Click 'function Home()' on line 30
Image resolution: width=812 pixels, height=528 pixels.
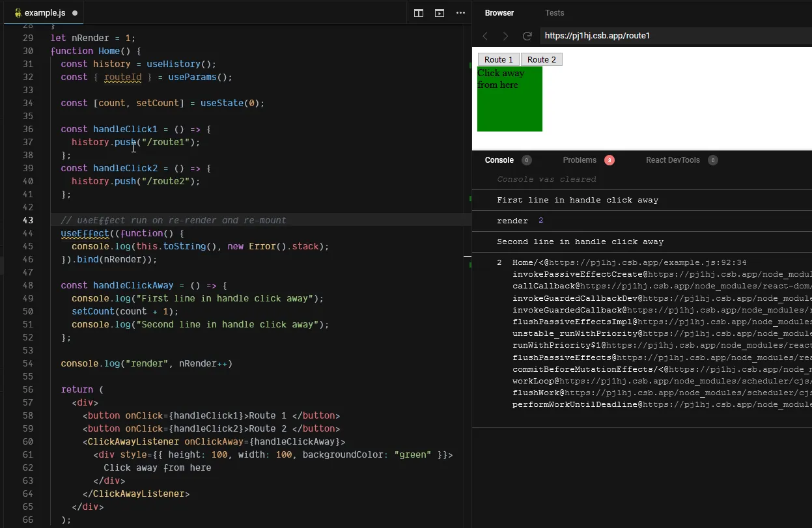tap(91, 51)
